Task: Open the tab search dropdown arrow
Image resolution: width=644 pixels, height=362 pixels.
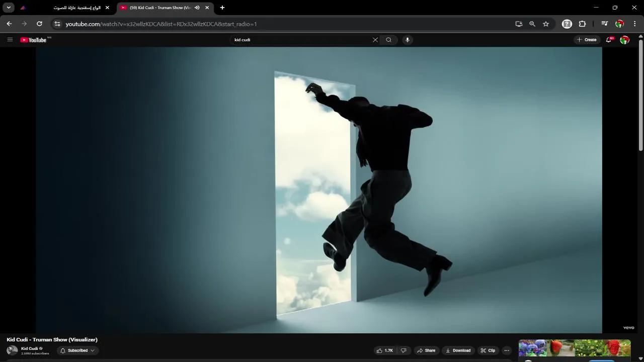Action: tap(9, 8)
